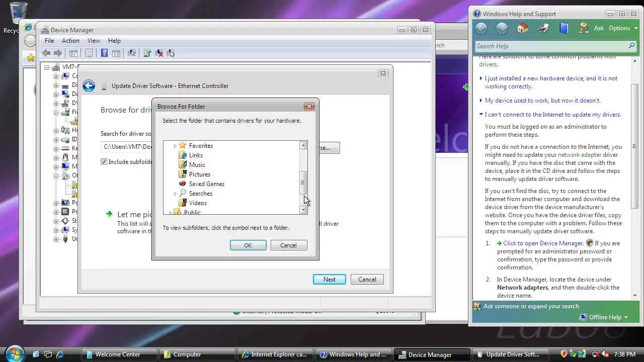The width and height of the screenshot is (644, 362).
Task: Select the Pictures folder in Browse dialog
Action: click(200, 174)
